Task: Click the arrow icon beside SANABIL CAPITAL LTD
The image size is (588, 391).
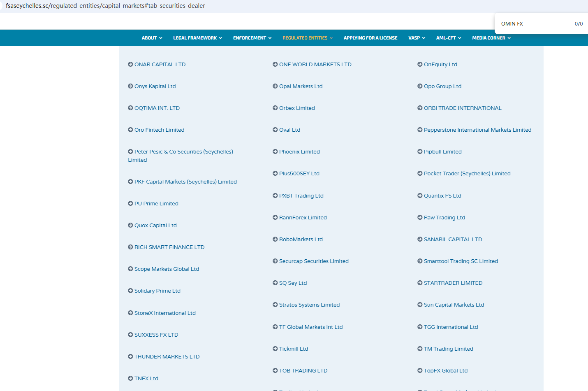Action: point(420,239)
